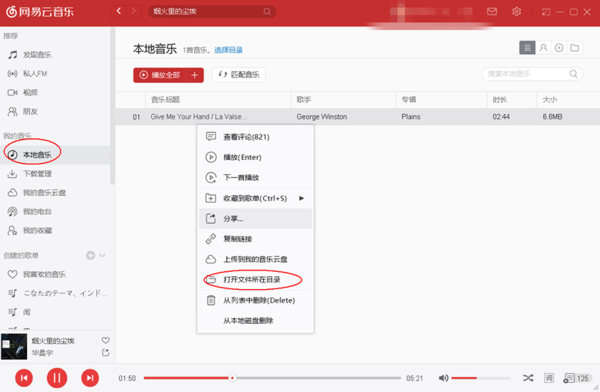Open the messages envelope icon
This screenshot has height=392, width=600.
[x=492, y=11]
